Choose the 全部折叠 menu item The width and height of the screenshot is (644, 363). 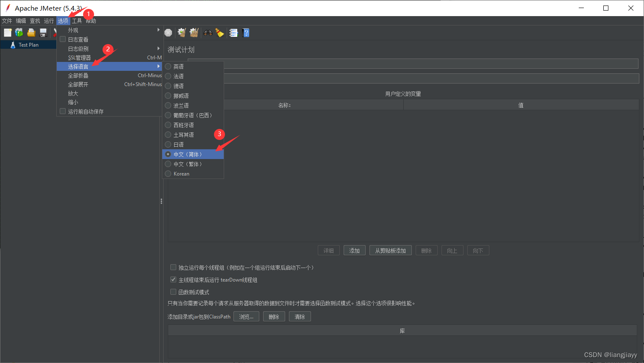pos(109,75)
